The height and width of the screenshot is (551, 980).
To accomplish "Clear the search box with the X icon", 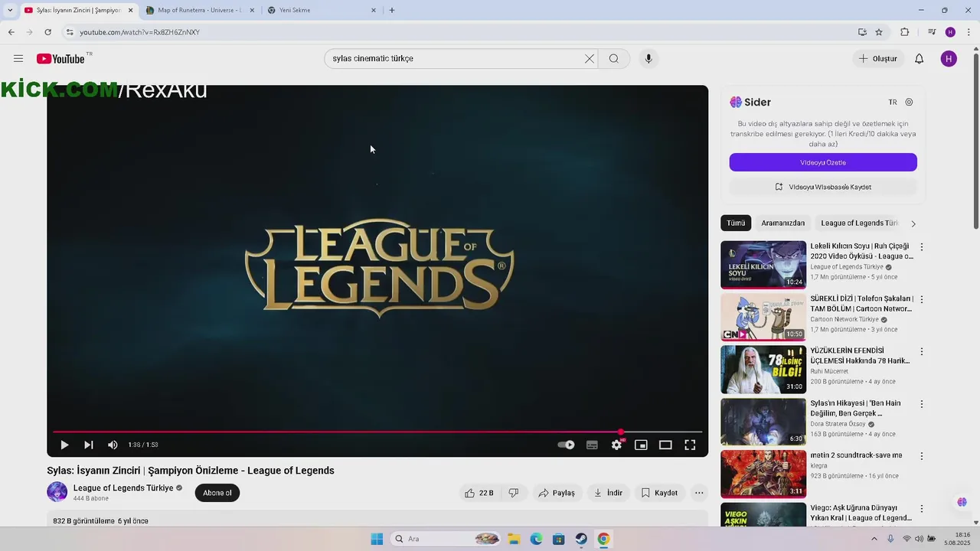I will click(x=590, y=59).
